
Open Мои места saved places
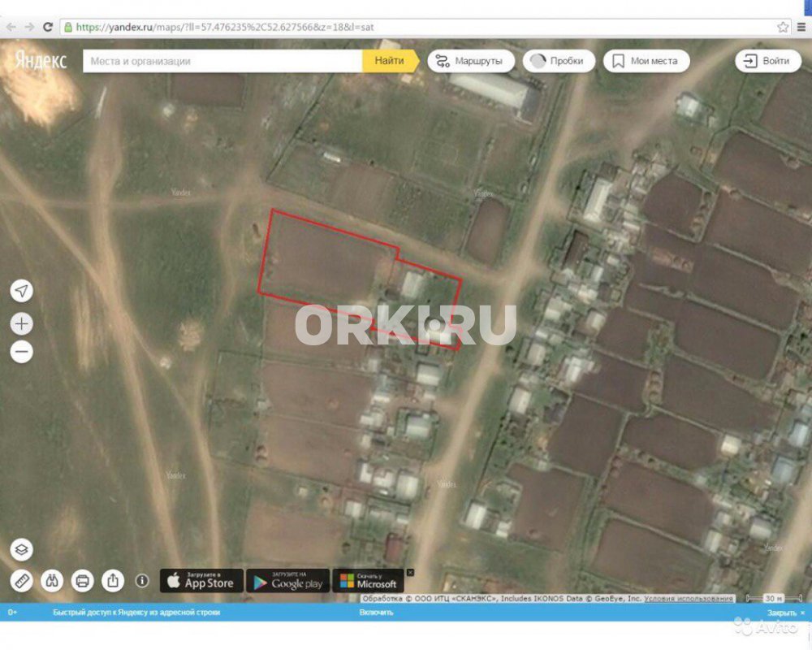(646, 61)
